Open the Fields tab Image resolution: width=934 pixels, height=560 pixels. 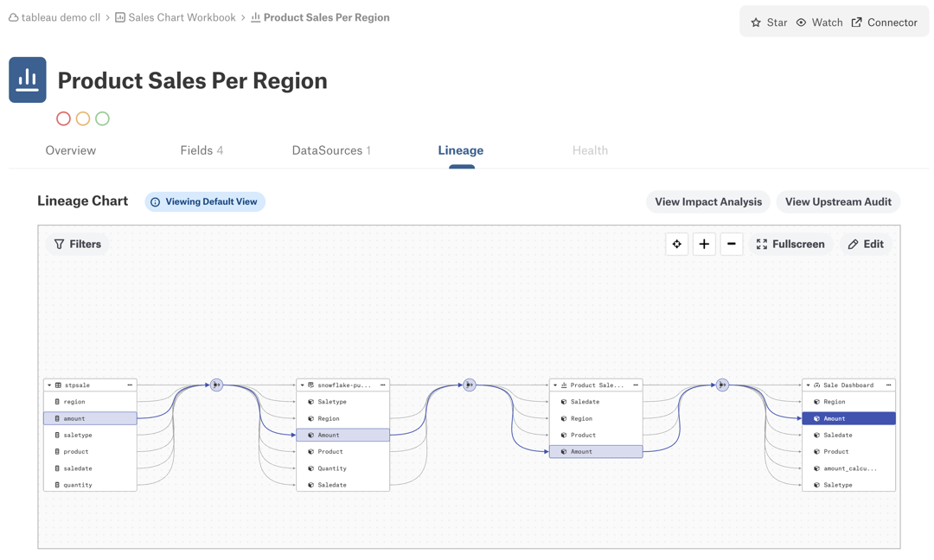[202, 150]
